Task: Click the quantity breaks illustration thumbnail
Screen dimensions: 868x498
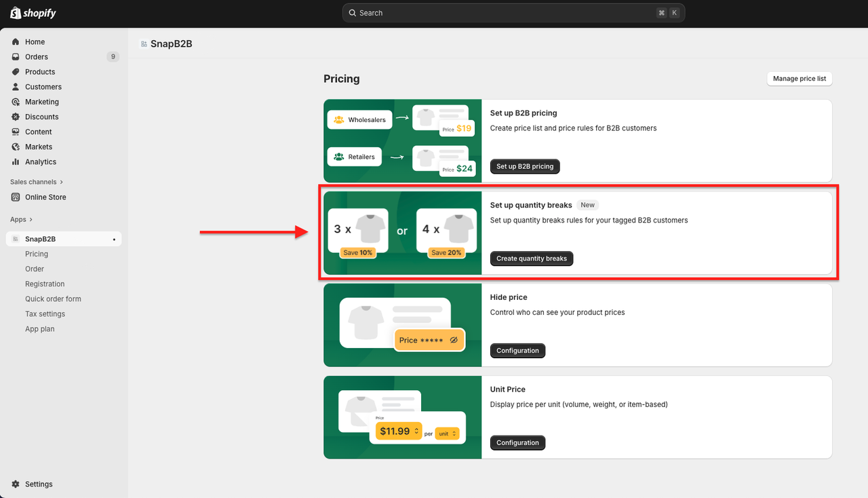Action: click(x=403, y=233)
